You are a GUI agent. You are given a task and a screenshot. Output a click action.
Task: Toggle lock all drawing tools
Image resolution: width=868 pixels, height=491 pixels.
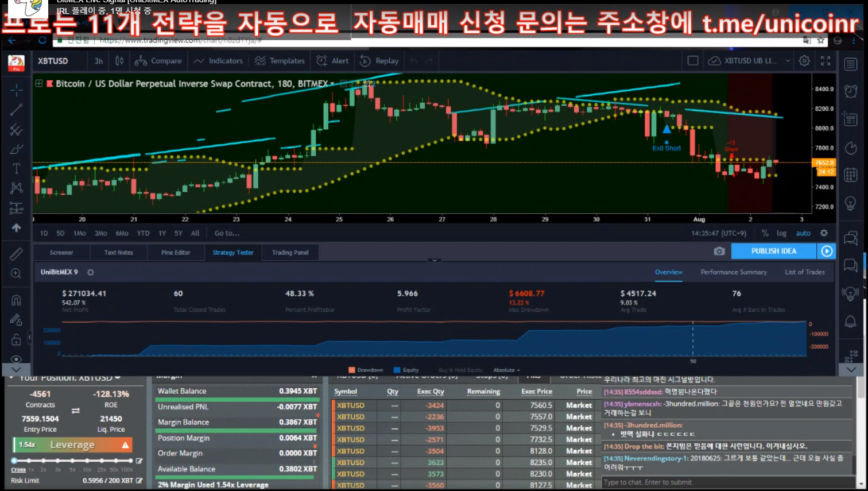click(16, 340)
